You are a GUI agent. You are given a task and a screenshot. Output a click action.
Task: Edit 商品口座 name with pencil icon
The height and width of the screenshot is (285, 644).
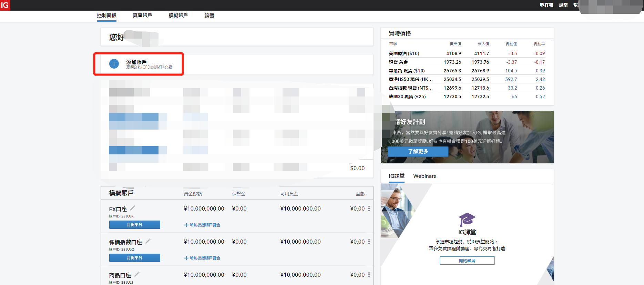point(137,274)
